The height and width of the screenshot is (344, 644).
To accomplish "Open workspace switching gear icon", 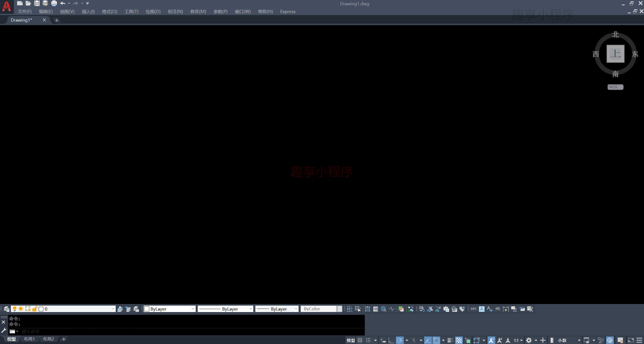I will pos(529,340).
